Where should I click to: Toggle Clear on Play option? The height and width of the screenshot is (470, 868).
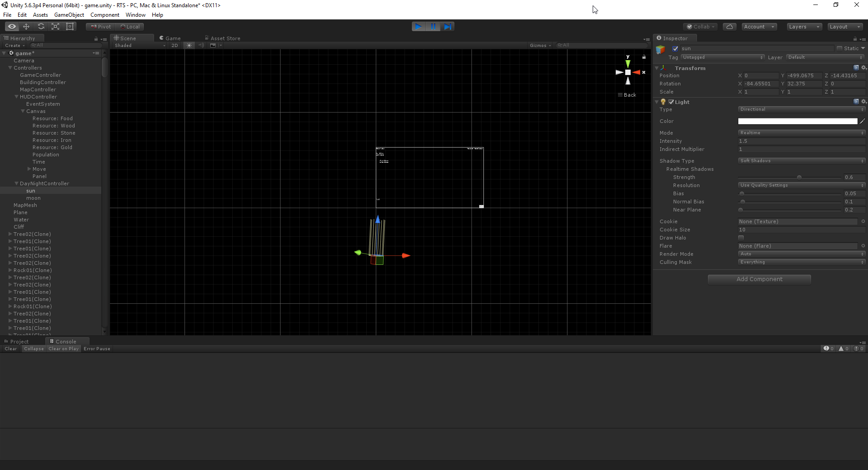click(x=63, y=348)
